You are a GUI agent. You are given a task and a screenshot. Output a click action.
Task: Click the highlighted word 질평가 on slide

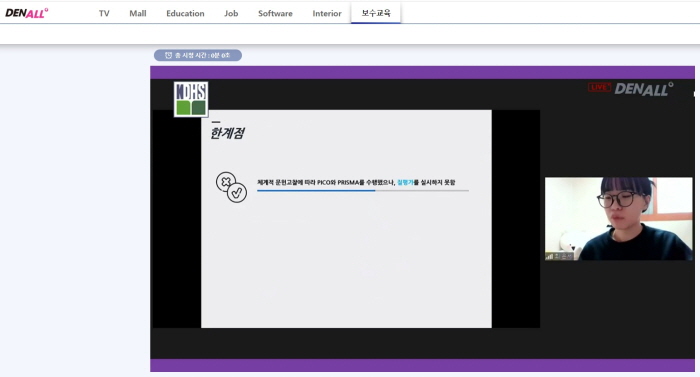[405, 182]
